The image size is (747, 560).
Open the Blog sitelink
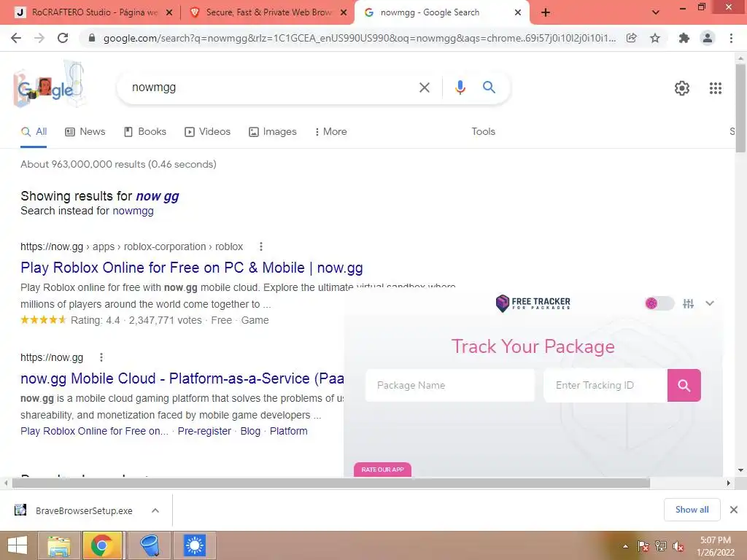(x=250, y=431)
